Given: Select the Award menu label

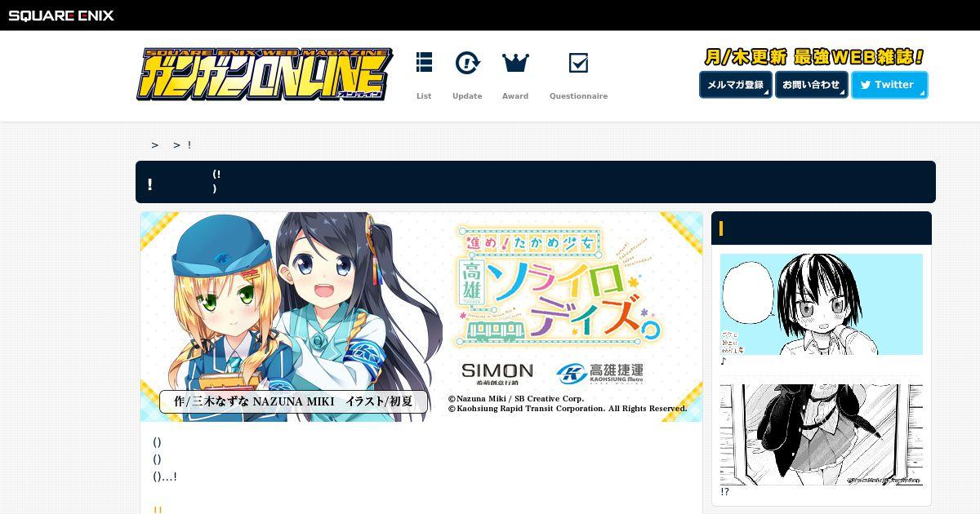Looking at the screenshot, I should pos(515,96).
